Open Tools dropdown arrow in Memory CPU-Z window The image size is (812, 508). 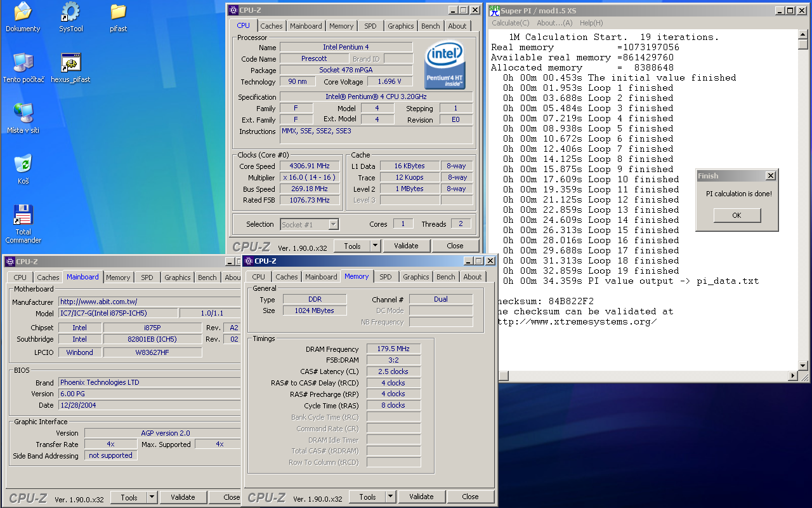[390, 497]
